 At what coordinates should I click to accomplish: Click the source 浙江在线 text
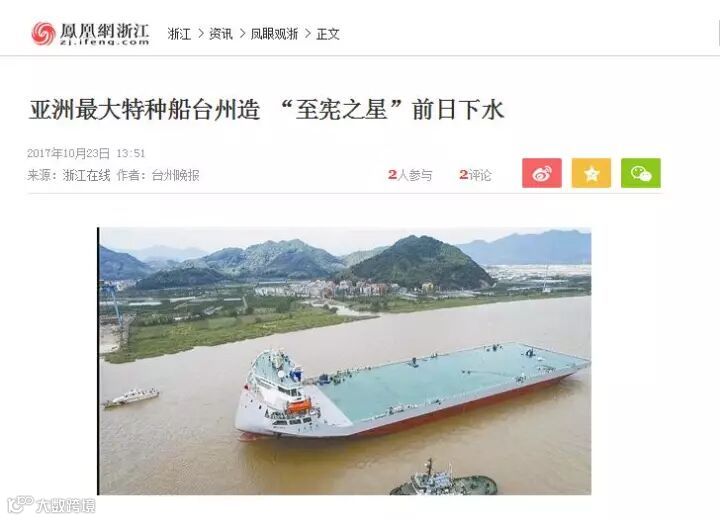pos(87,175)
